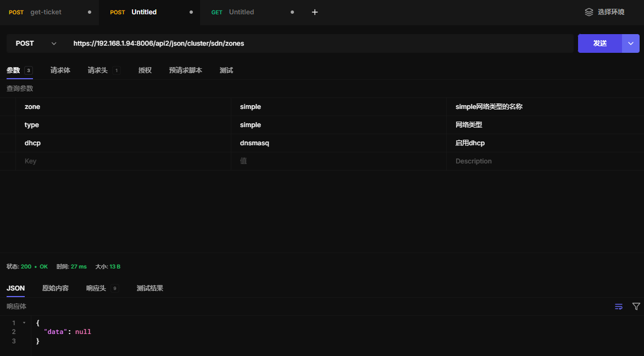Show 原始内容 raw response tab
The width and height of the screenshot is (644, 356).
pos(55,288)
